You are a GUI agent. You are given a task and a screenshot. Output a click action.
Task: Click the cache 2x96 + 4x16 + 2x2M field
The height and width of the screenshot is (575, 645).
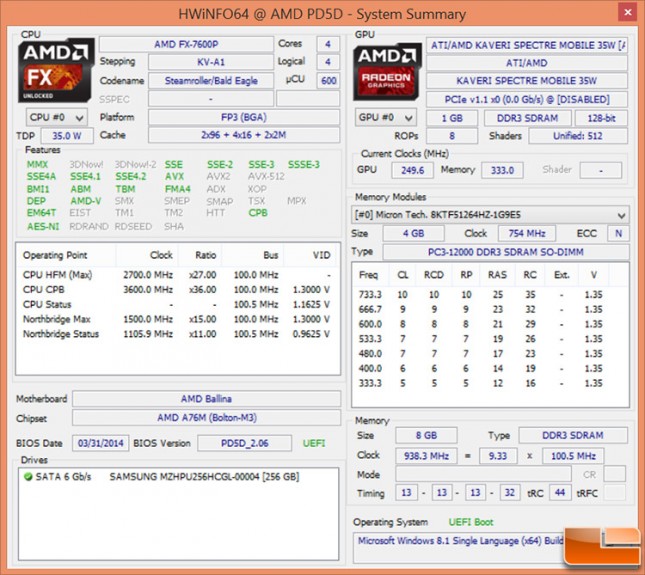244,135
